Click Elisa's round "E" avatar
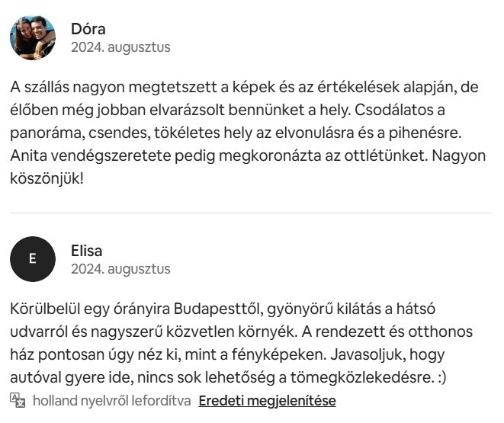 (33, 259)
